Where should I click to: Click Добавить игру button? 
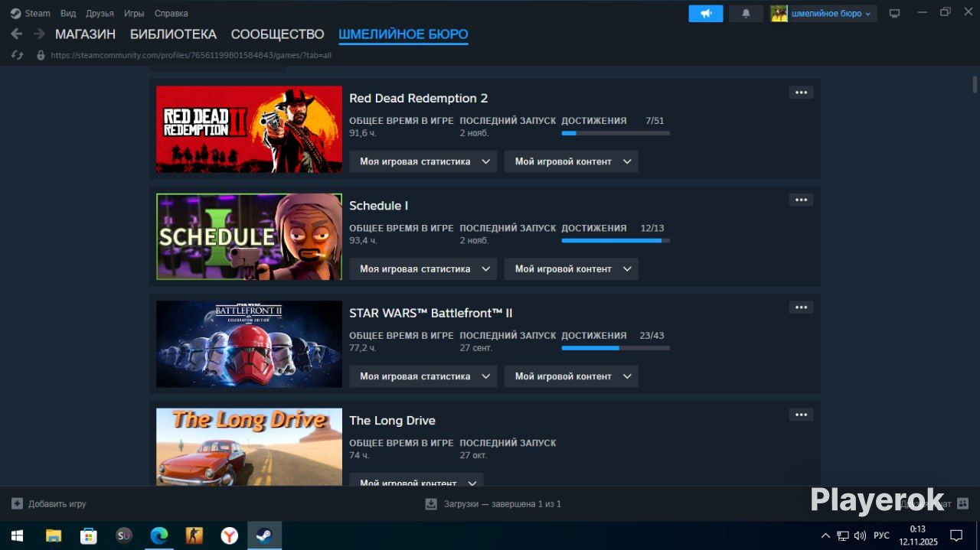point(48,504)
